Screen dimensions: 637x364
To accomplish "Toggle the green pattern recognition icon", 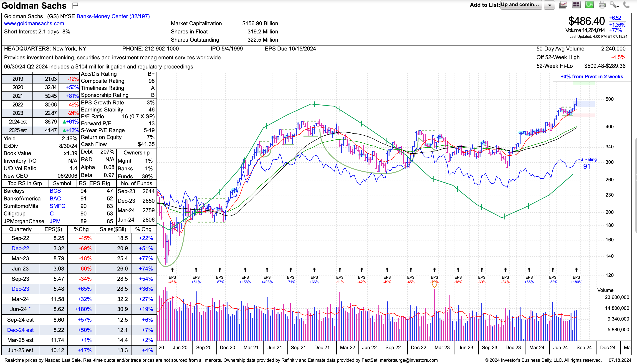I will pyautogui.click(x=589, y=5).
